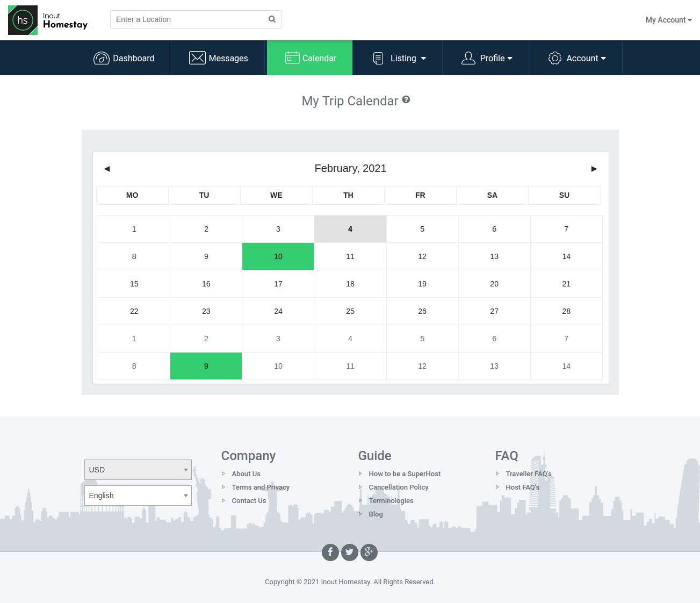Click the Twitter social icon
The width and height of the screenshot is (700, 603).
point(350,552)
